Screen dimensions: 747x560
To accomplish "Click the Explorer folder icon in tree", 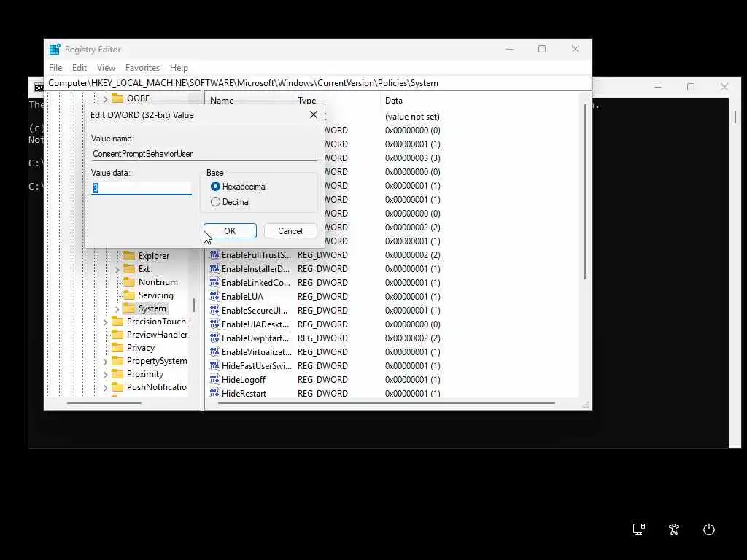I will pos(129,256).
